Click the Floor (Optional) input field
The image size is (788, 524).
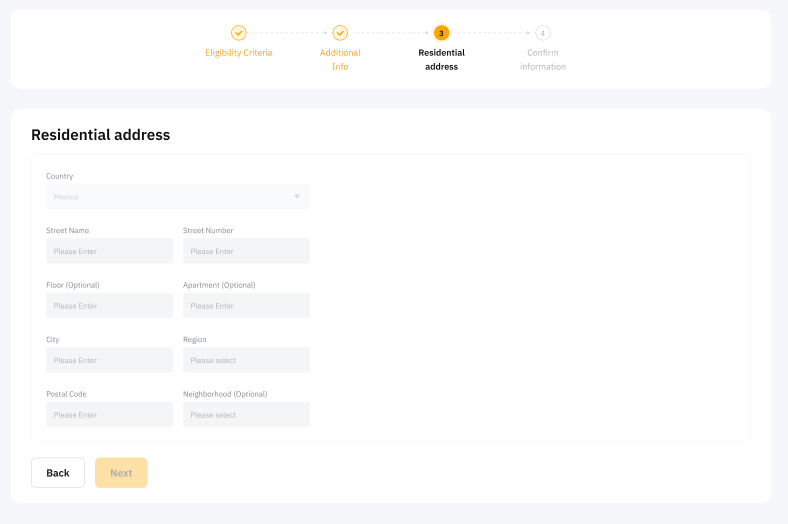coord(109,306)
